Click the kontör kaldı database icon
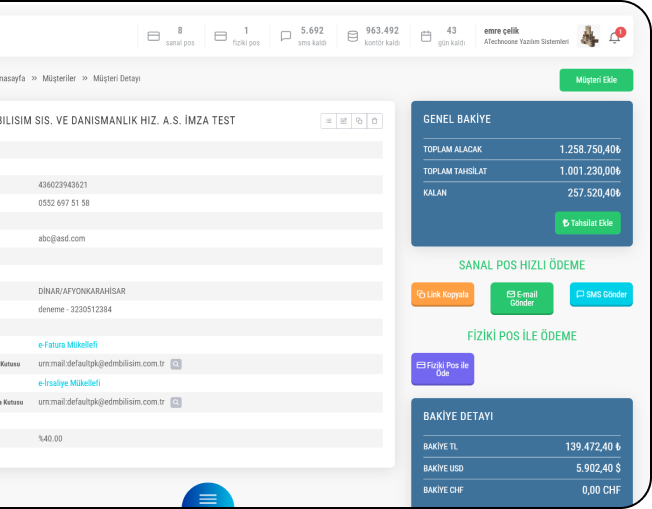The width and height of the screenshot is (652, 509). click(x=353, y=36)
